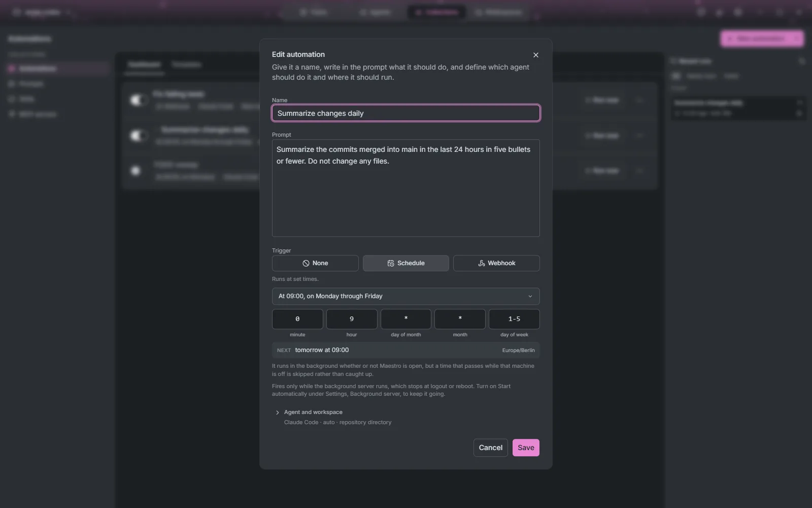Click the Europe/Berlin timezone label
812x508 pixels.
(518, 350)
